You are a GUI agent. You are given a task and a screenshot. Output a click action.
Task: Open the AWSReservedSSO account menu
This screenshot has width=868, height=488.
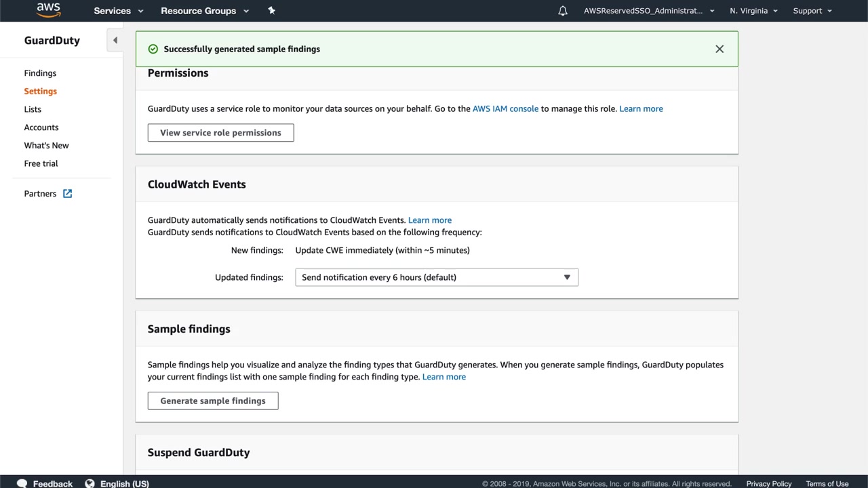pyautogui.click(x=648, y=11)
